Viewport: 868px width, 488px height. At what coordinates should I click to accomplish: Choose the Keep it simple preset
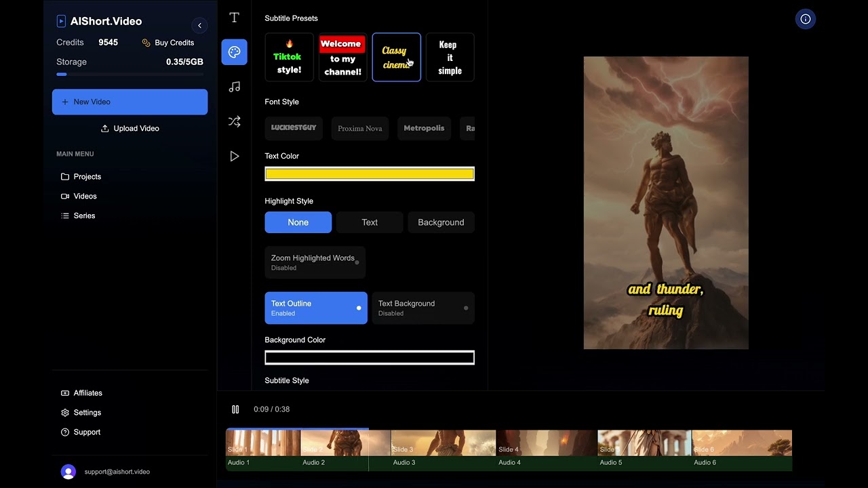click(450, 57)
